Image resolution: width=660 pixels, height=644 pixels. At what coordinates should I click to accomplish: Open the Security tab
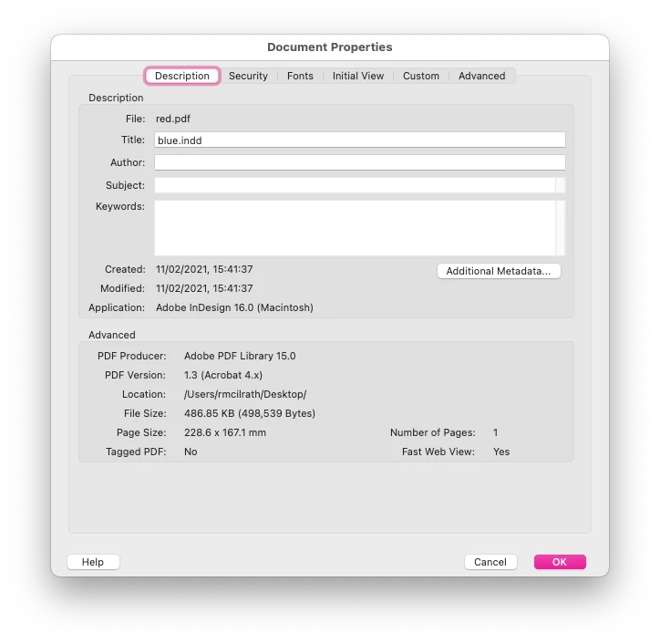pyautogui.click(x=248, y=76)
